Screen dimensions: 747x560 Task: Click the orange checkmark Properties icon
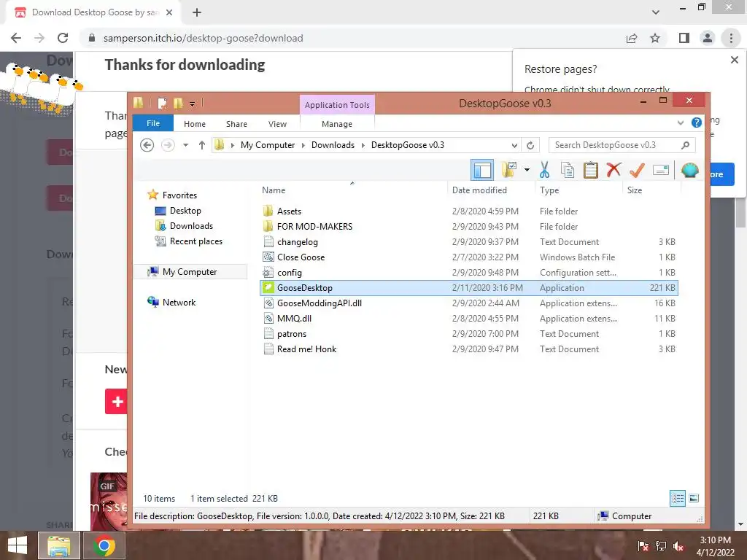coord(637,169)
